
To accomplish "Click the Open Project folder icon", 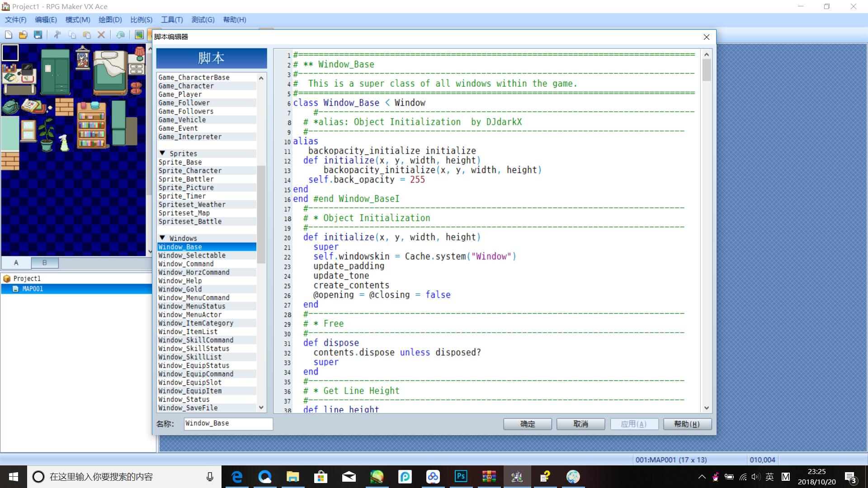I will click(23, 35).
